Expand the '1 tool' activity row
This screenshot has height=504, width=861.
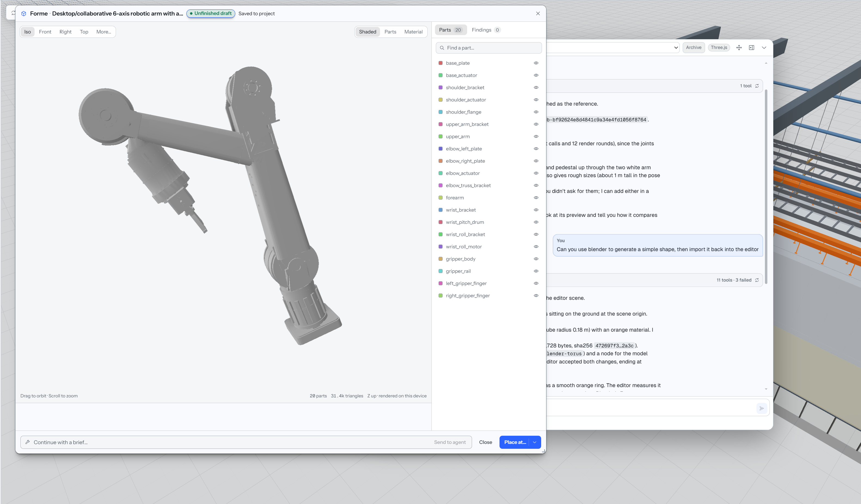pyautogui.click(x=654, y=86)
